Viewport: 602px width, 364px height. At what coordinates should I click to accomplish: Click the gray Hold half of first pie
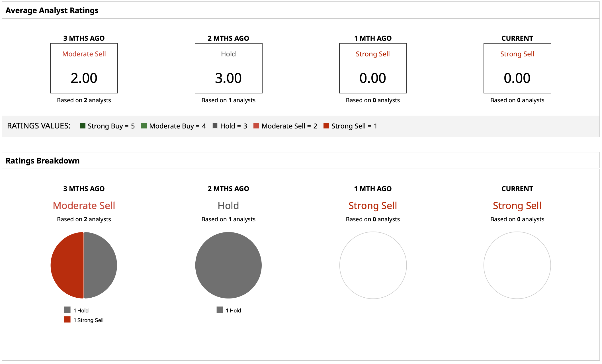(100, 265)
